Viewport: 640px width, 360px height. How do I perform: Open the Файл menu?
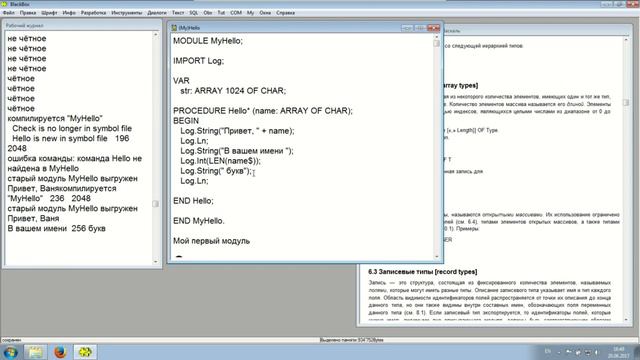(9, 13)
